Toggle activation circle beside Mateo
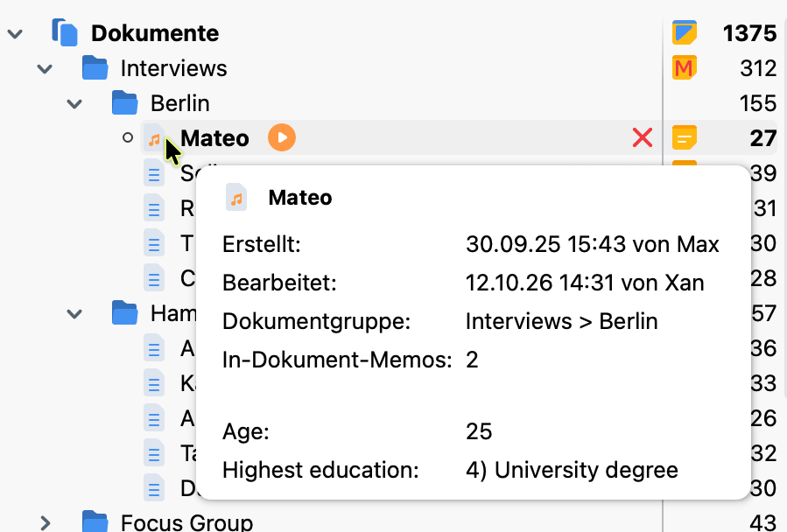 tap(128, 137)
